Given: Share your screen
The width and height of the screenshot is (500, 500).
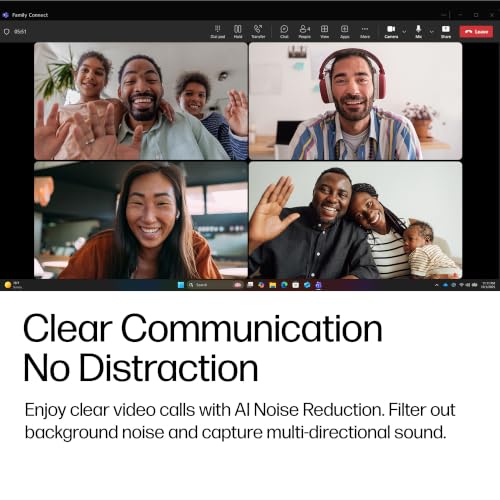Looking at the screenshot, I should coord(446,32).
